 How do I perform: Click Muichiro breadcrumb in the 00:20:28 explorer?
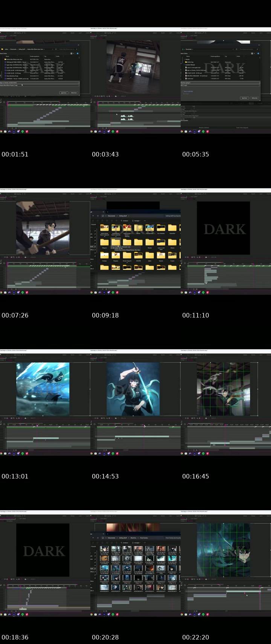pos(133,538)
